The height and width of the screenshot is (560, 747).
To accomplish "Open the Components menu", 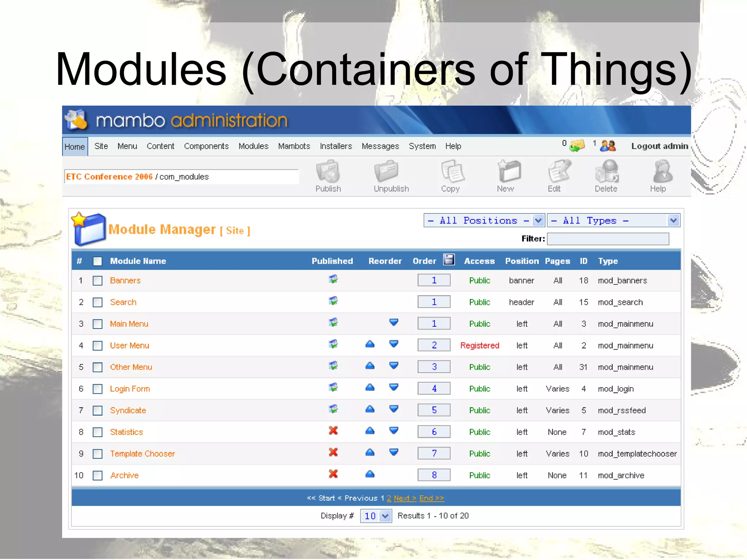I will 206,146.
